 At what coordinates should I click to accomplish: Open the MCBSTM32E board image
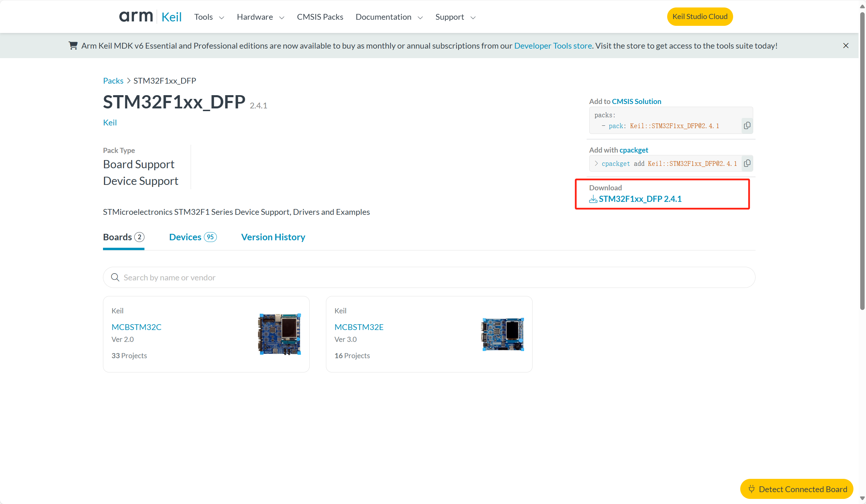503,334
